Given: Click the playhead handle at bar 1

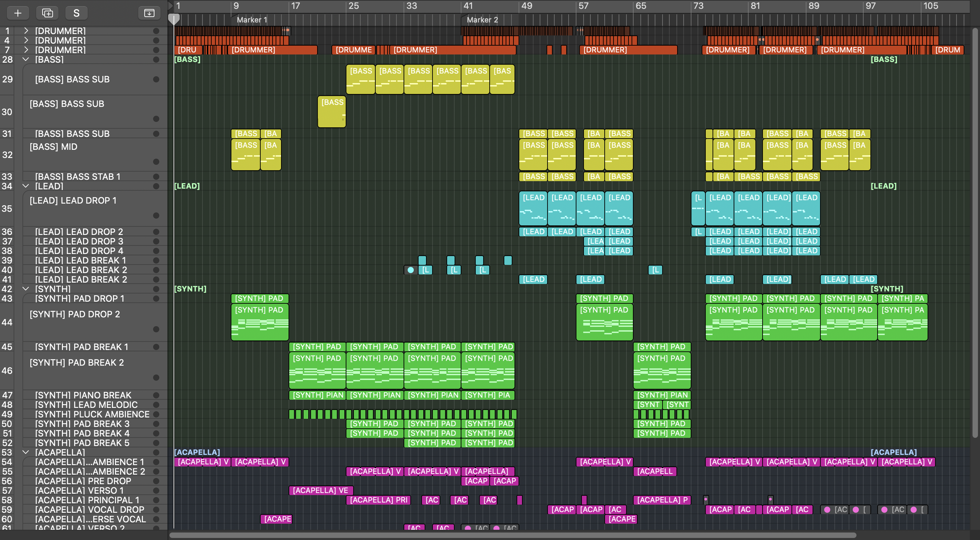Looking at the screenshot, I should 174,19.
